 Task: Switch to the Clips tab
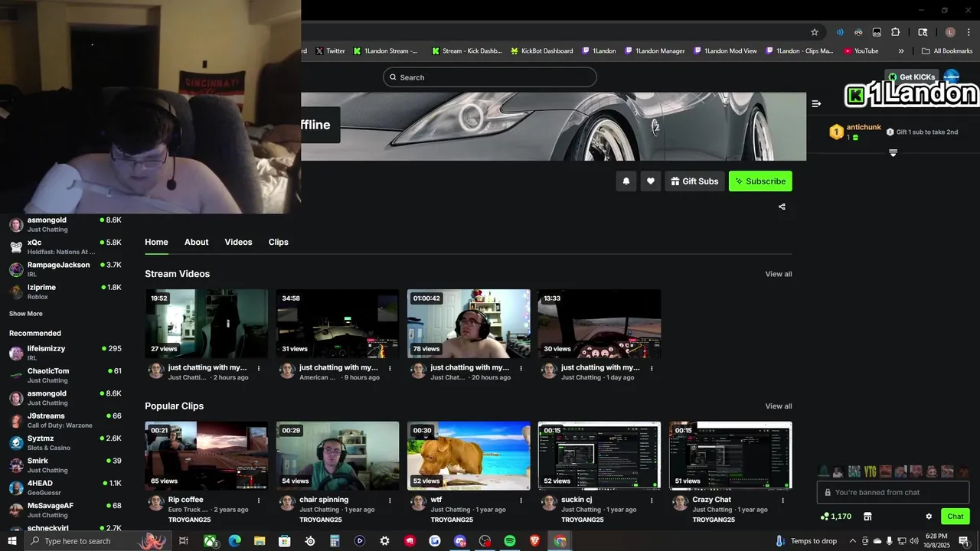(279, 242)
